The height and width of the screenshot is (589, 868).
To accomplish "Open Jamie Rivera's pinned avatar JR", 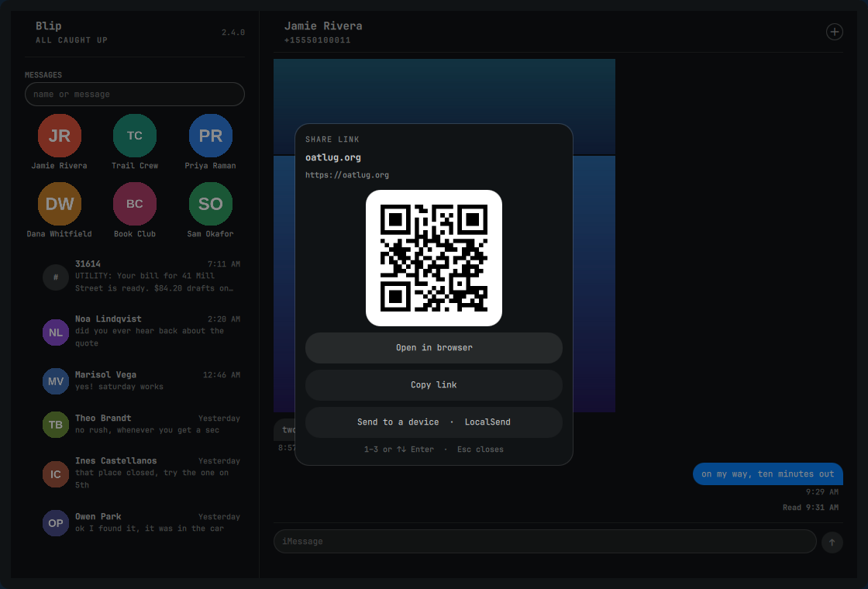I will click(59, 136).
